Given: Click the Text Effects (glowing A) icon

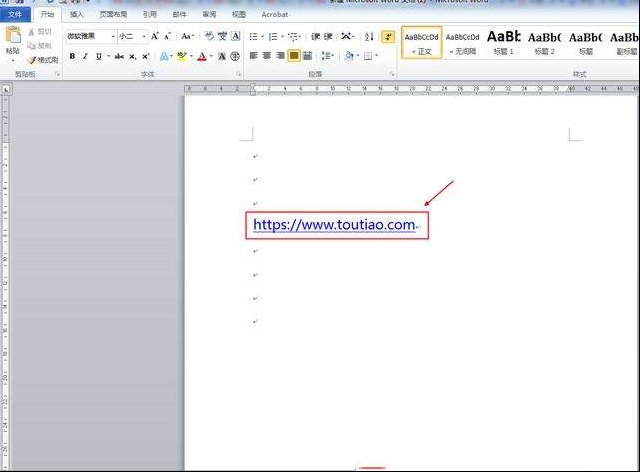Looking at the screenshot, I should (164, 56).
